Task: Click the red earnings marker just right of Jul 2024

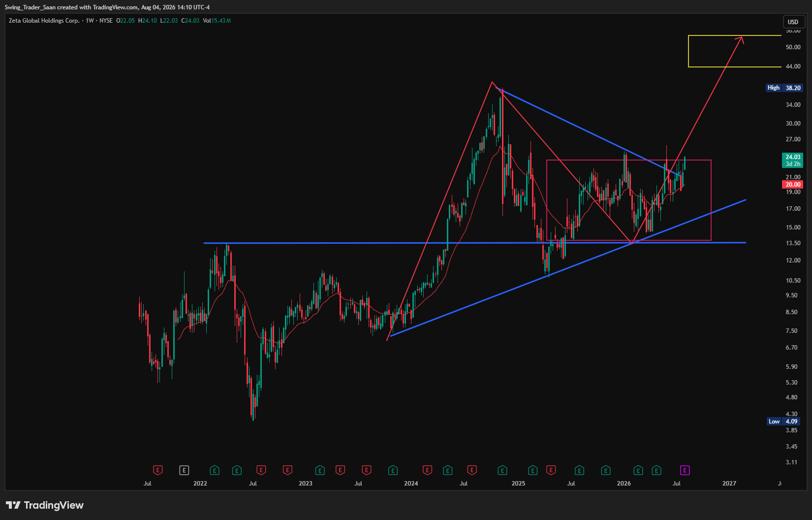Action: [x=472, y=470]
